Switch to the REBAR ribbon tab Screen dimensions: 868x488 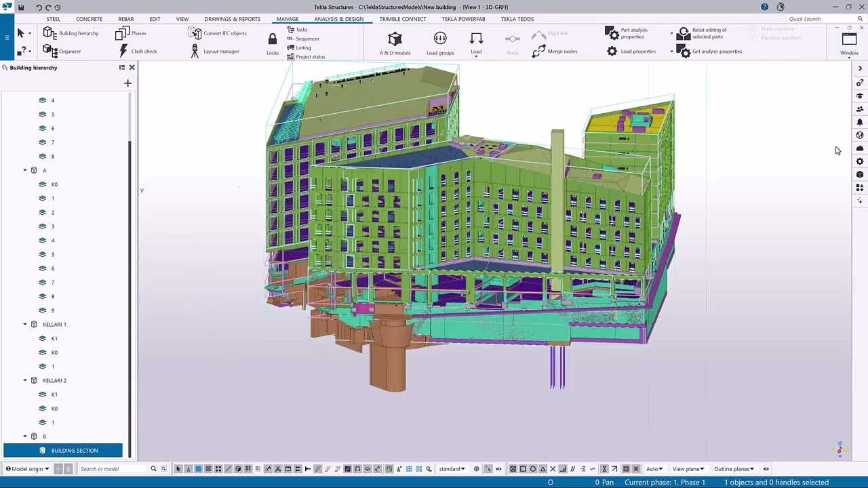[125, 19]
